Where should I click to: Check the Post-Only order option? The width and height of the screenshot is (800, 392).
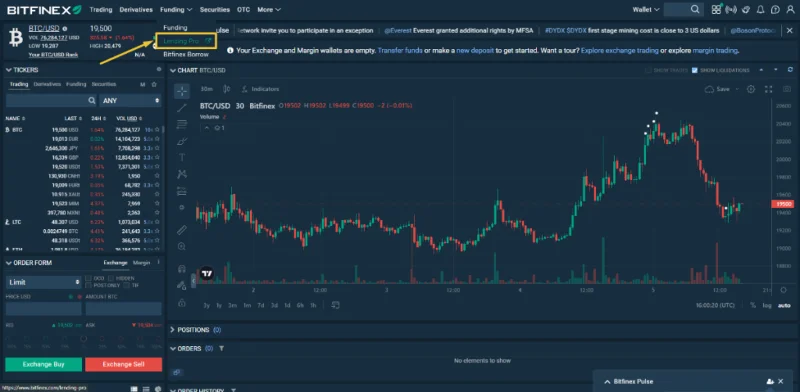(x=88, y=285)
